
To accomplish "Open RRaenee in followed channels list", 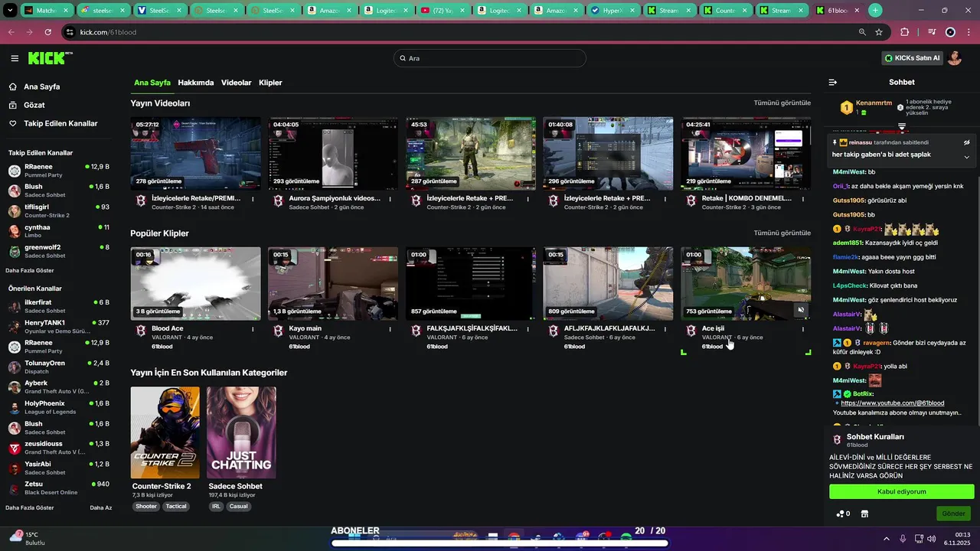I will click(59, 170).
